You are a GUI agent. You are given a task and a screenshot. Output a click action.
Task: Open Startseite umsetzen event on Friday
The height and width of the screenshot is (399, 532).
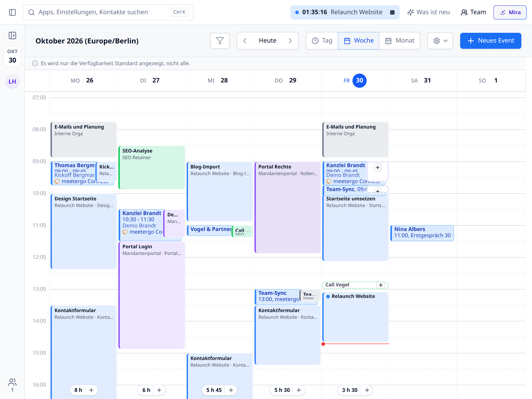pos(355,227)
